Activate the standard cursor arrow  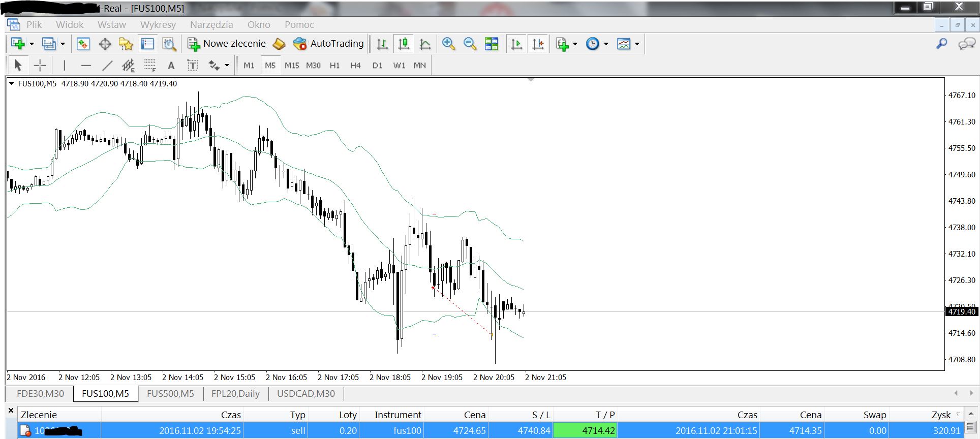18,65
